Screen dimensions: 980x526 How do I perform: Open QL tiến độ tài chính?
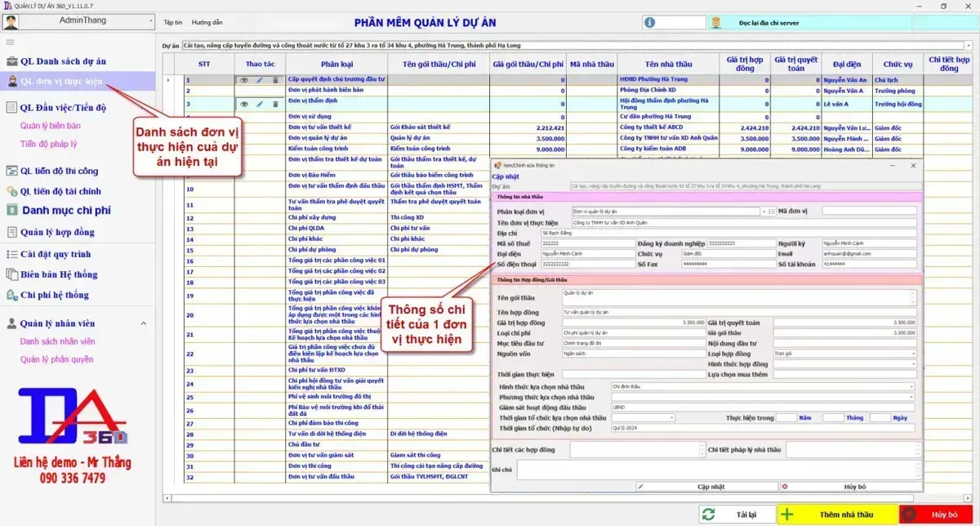(x=60, y=191)
